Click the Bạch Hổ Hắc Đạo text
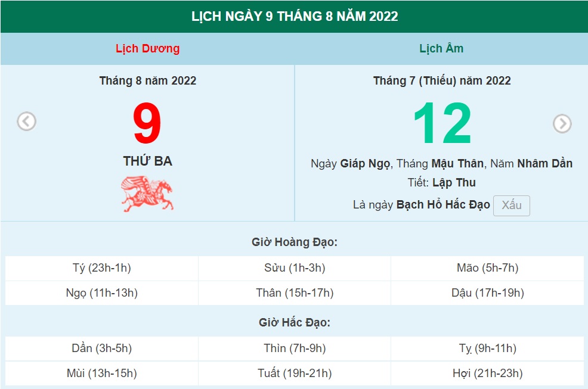This screenshot has width=588, height=389. tap(441, 204)
